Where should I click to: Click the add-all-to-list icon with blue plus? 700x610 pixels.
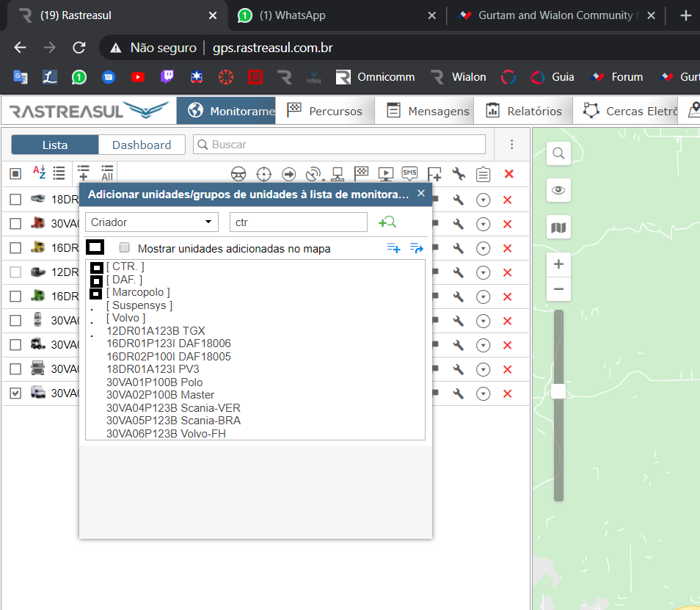394,248
